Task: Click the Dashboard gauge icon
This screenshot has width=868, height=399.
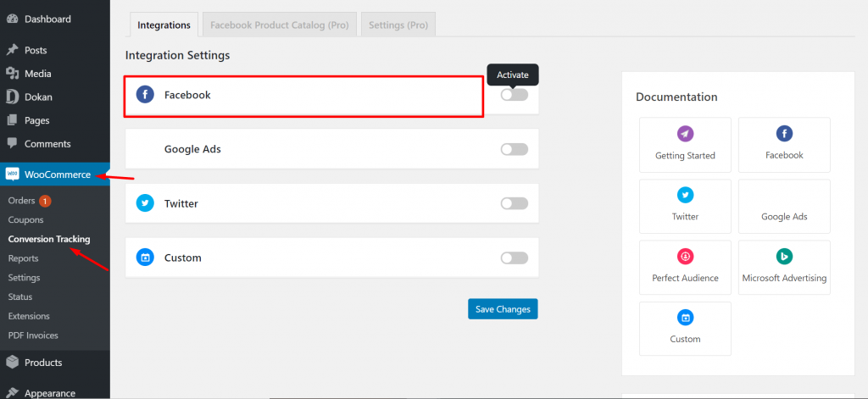Action: pyautogui.click(x=12, y=19)
